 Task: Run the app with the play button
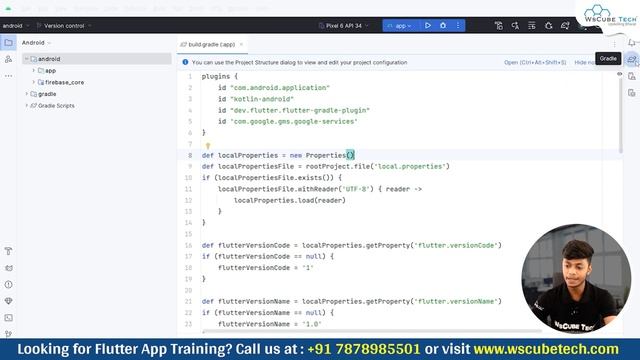pos(428,25)
